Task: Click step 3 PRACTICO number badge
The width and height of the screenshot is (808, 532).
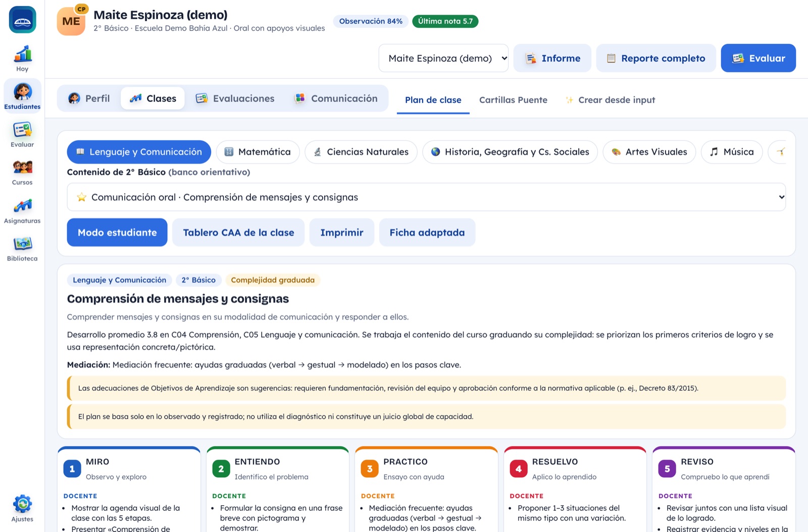Action: coord(370,468)
